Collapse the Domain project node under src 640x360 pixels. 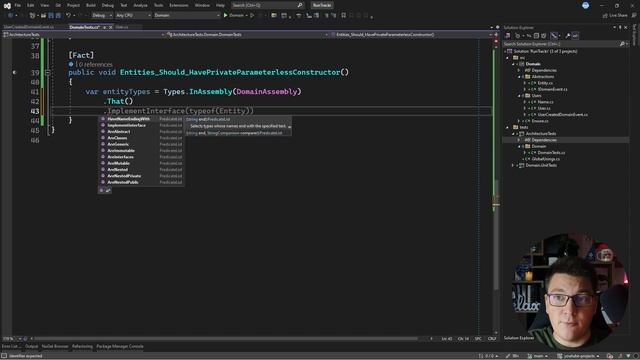click(514, 64)
